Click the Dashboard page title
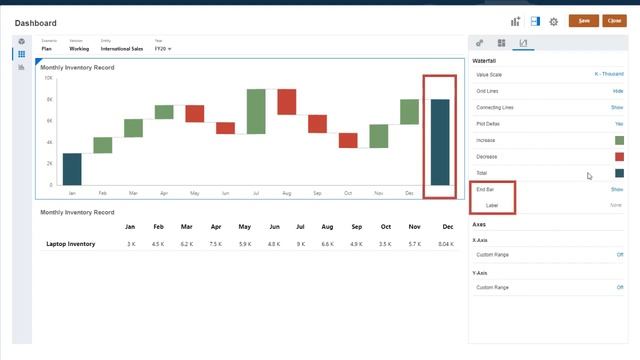The width and height of the screenshot is (640, 360). point(36,23)
